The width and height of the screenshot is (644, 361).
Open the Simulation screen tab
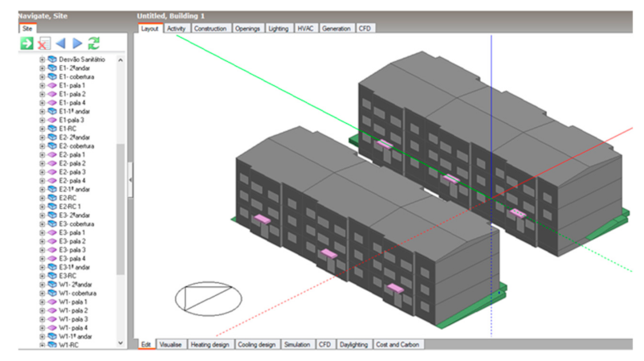(x=296, y=344)
